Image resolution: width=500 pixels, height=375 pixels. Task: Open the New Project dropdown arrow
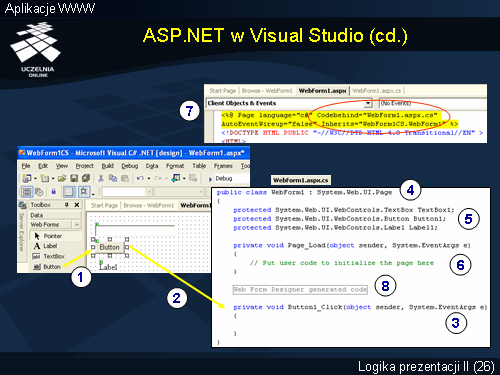tap(35, 179)
